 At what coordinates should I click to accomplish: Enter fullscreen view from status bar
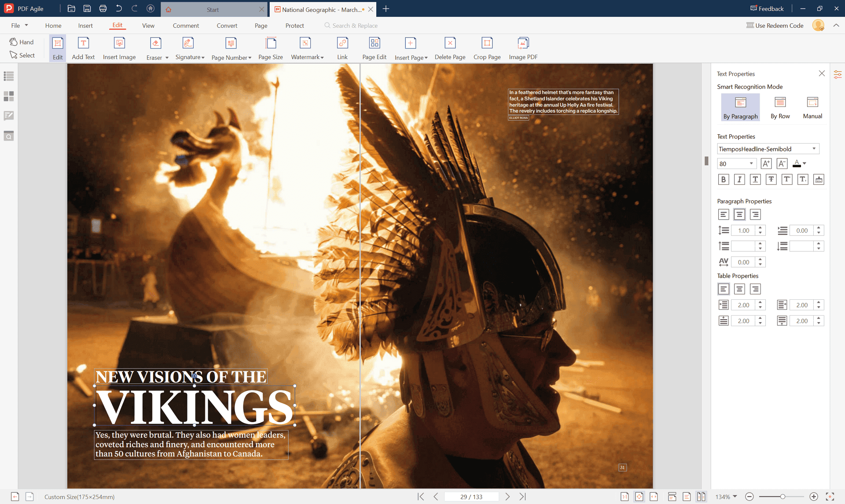tap(830, 497)
